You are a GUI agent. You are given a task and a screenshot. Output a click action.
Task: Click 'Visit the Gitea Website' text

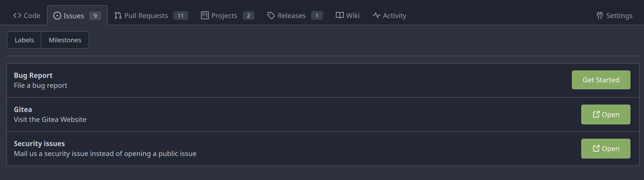coord(50,119)
